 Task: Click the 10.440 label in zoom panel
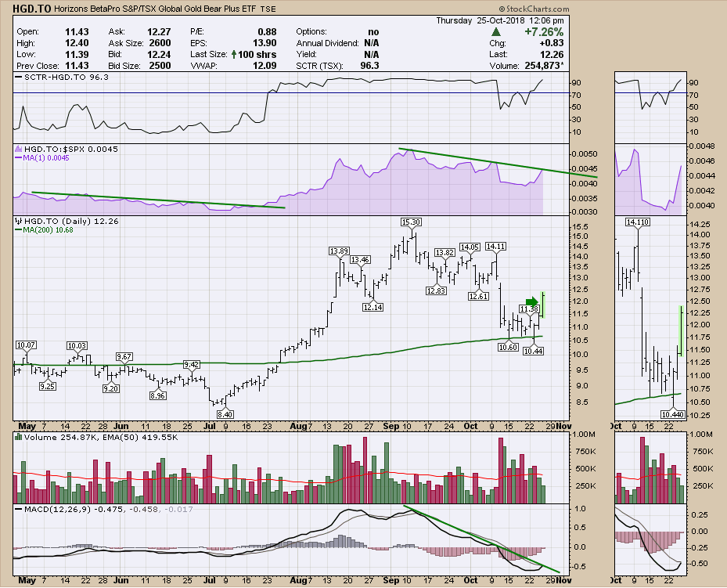(x=673, y=414)
